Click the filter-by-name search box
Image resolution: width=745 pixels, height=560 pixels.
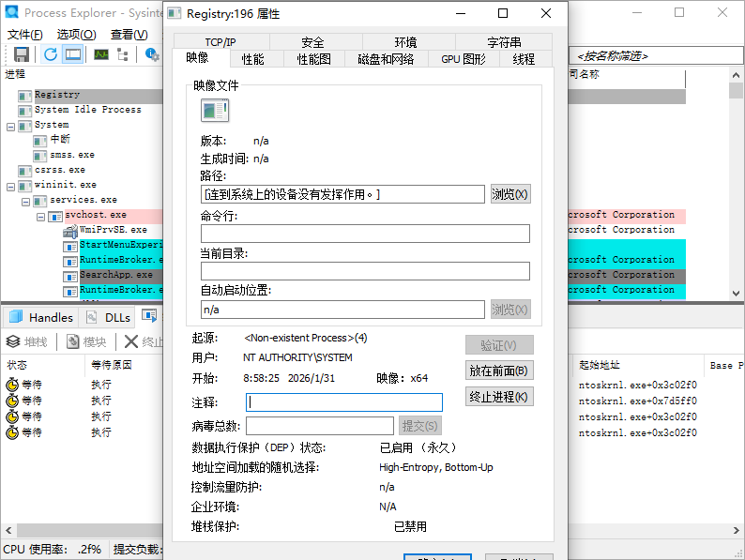[x=656, y=56]
